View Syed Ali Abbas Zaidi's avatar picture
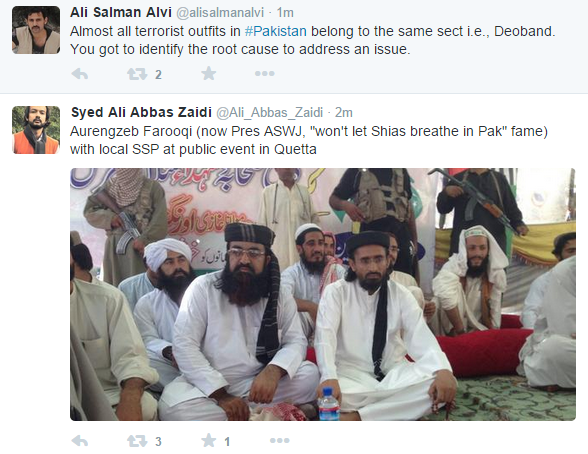Viewport: 588px width, 454px height. coord(36,130)
